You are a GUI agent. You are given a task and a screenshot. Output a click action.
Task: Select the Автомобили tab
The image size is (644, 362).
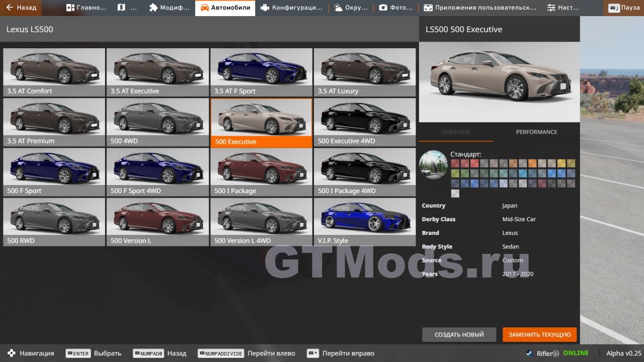225,8
